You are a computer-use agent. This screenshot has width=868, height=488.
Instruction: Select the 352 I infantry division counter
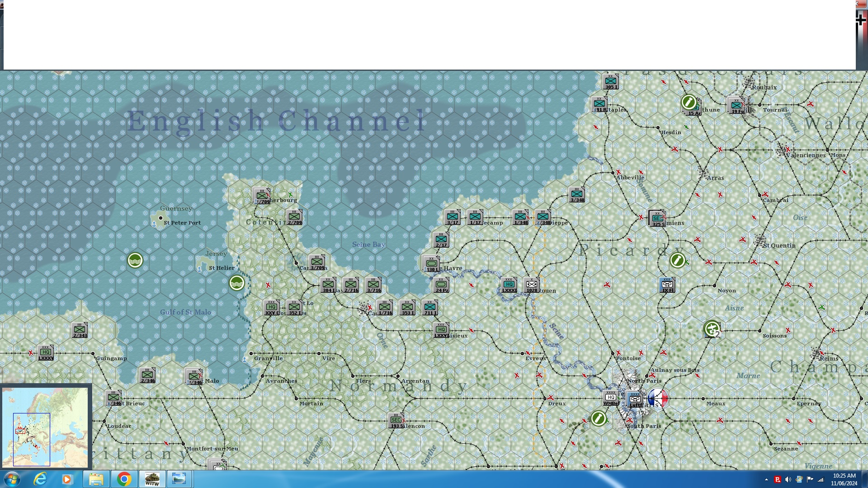coord(294,308)
